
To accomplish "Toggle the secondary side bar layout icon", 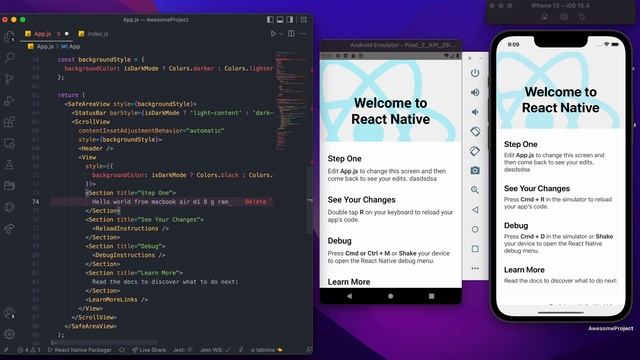I will 290,20.
